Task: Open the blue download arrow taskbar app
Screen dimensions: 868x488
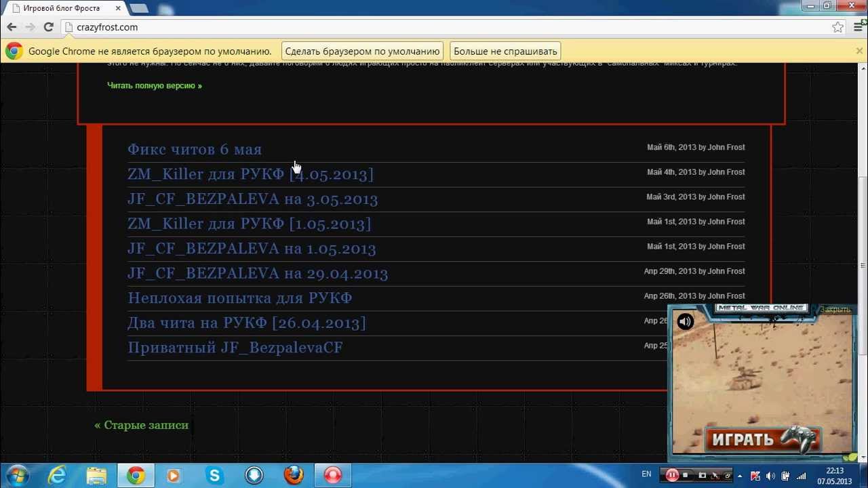Action: click(254, 476)
